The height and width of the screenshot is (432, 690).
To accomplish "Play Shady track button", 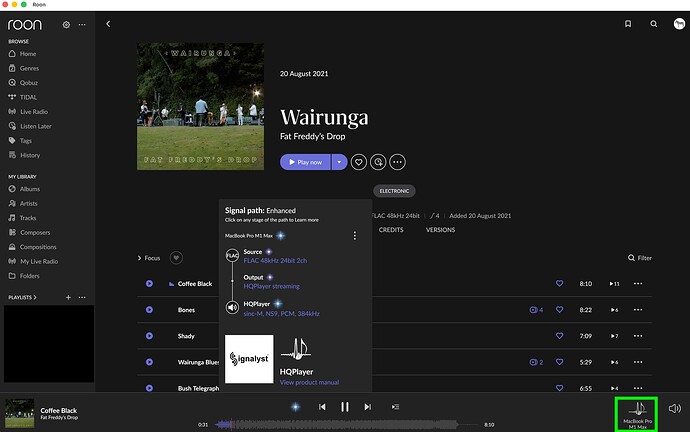I will coord(149,336).
